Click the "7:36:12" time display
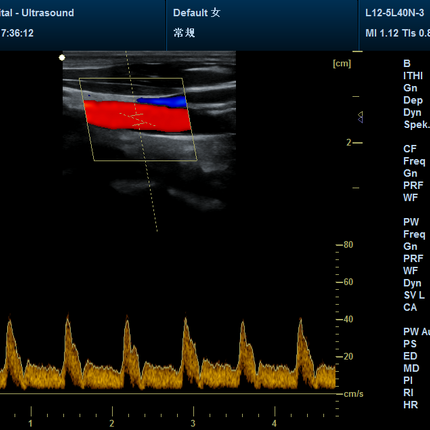The height and width of the screenshot is (430, 430). pyautogui.click(x=17, y=33)
